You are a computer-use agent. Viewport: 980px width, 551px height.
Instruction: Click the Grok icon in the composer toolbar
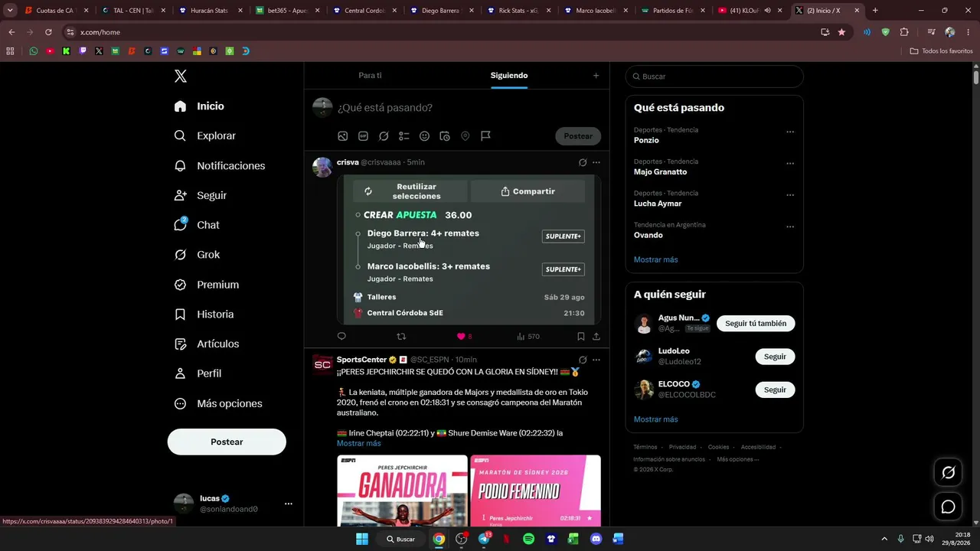384,136
